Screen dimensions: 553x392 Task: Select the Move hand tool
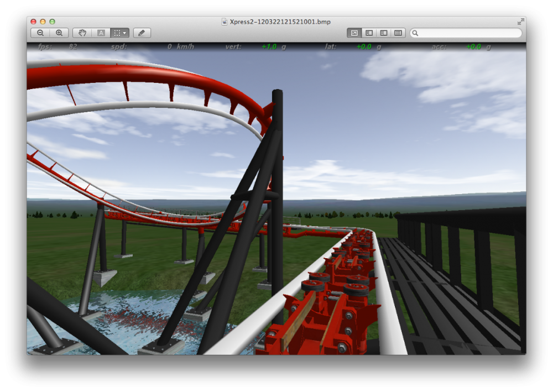(82, 33)
